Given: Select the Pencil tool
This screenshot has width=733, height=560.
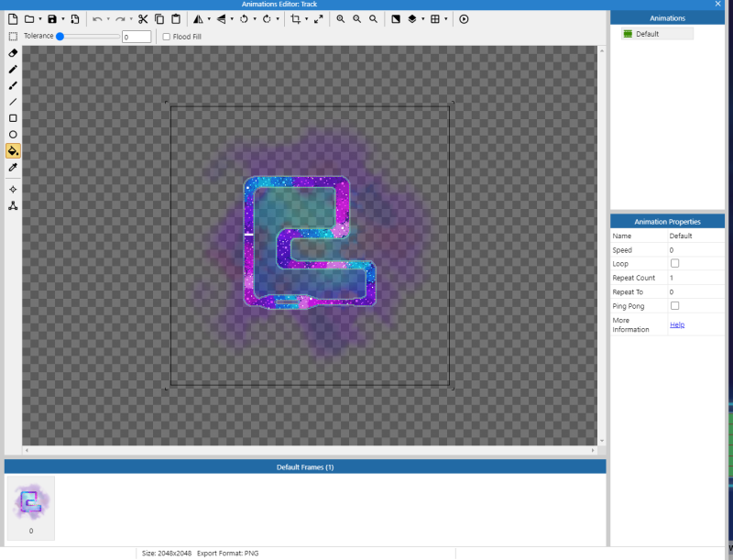Looking at the screenshot, I should (x=13, y=69).
